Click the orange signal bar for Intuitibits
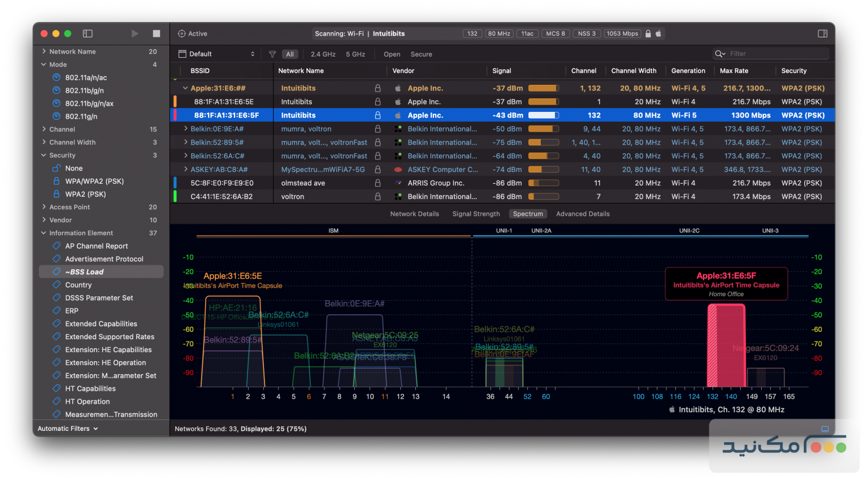 coord(544,102)
